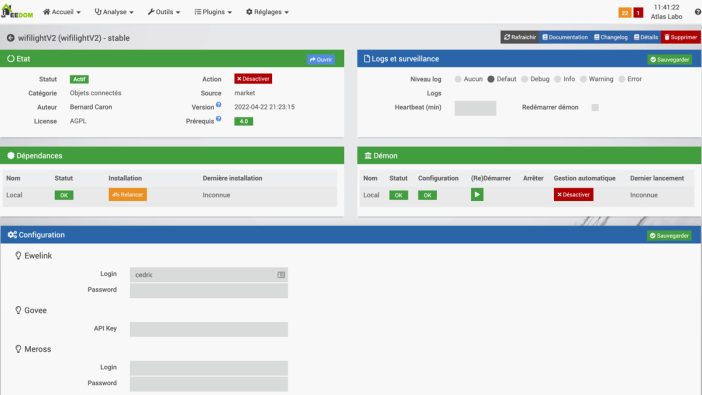Expand the Accueil dropdown menu
The height and width of the screenshot is (395, 702).
coord(62,12)
